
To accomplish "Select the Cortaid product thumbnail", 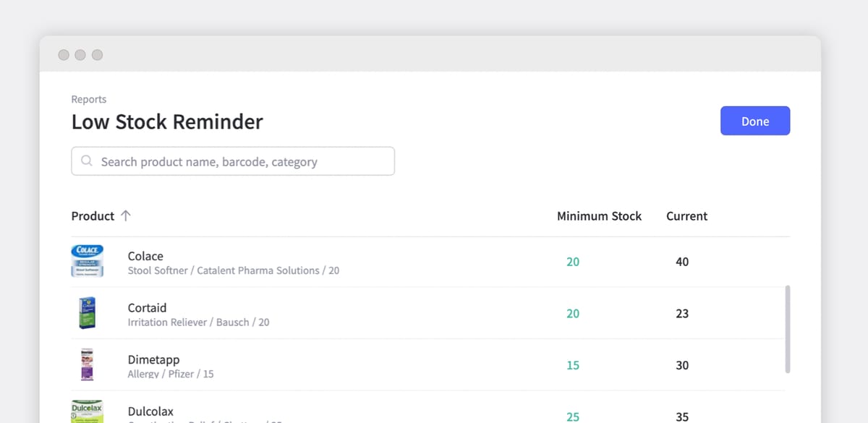I will click(87, 313).
